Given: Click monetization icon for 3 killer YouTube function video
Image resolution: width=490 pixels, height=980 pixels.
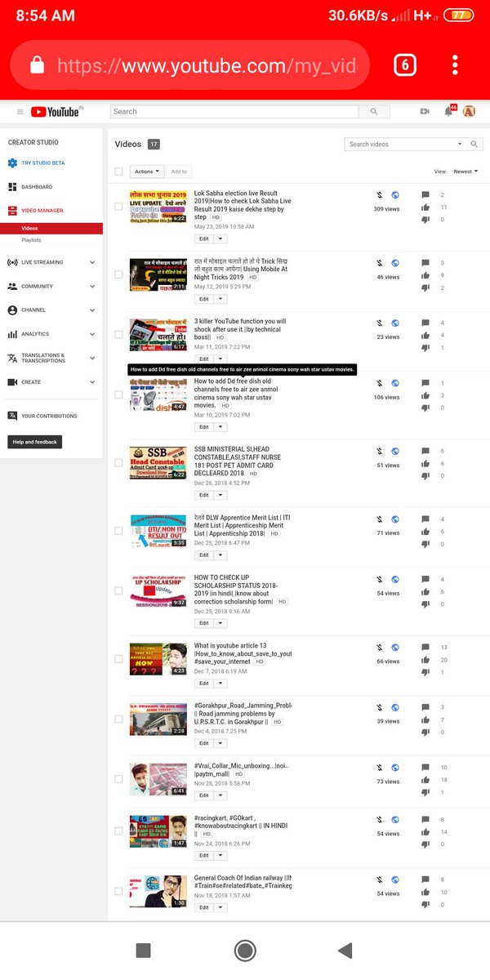Looking at the screenshot, I should (380, 323).
